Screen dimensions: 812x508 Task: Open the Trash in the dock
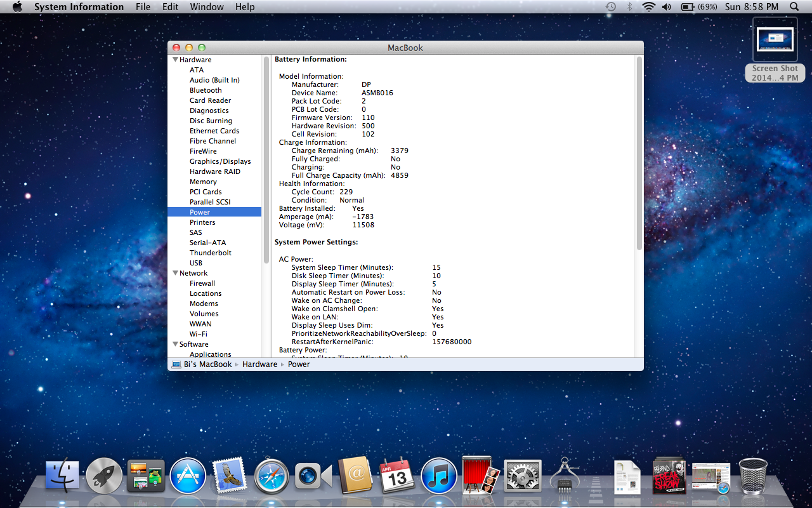pyautogui.click(x=753, y=476)
